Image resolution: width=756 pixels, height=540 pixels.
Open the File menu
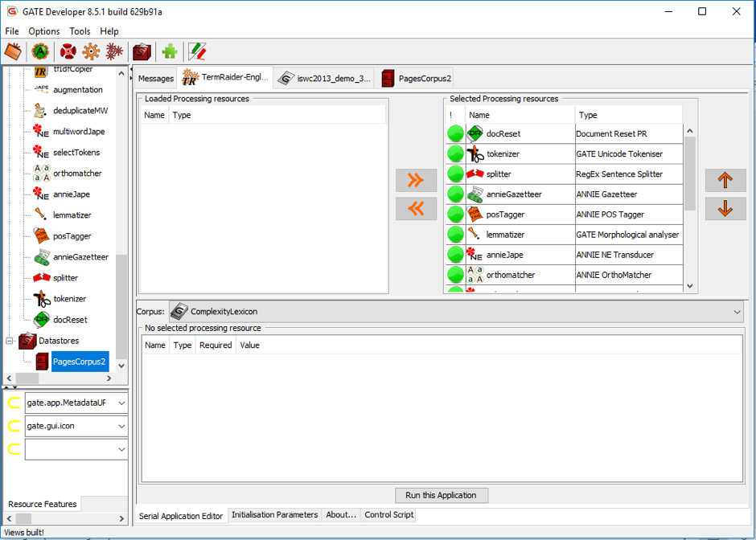[x=12, y=31]
